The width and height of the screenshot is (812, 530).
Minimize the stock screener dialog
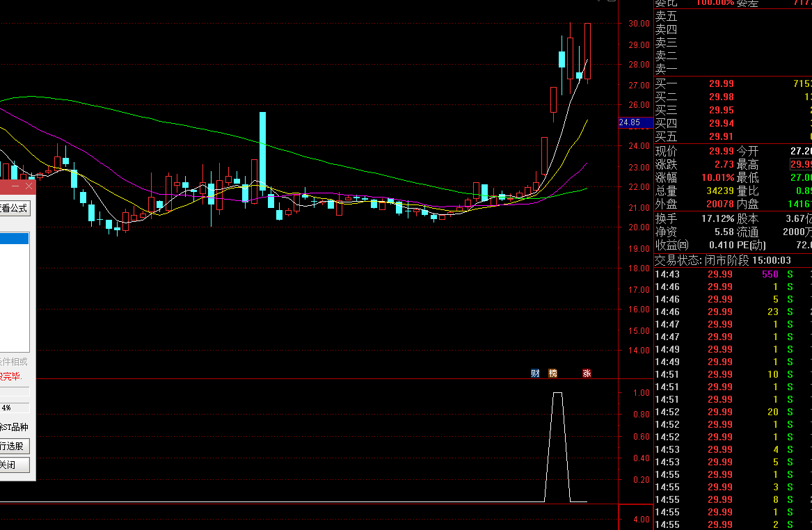(x=15, y=186)
